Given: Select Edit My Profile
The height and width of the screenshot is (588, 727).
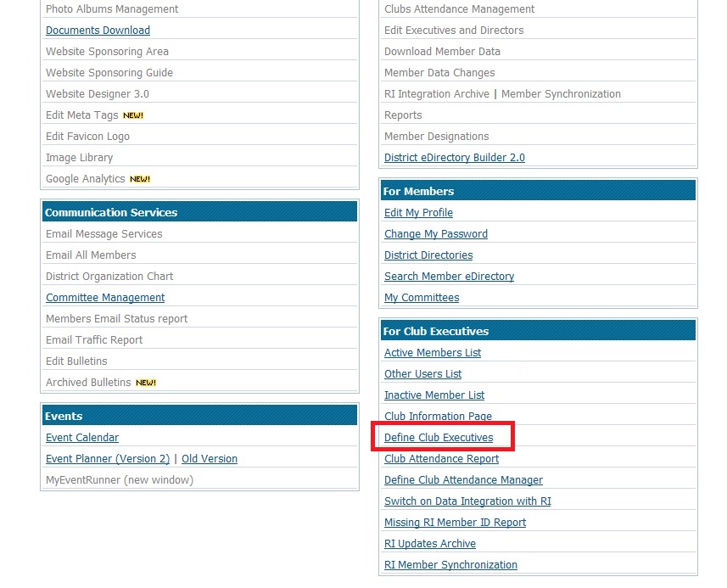Looking at the screenshot, I should pos(418,213).
